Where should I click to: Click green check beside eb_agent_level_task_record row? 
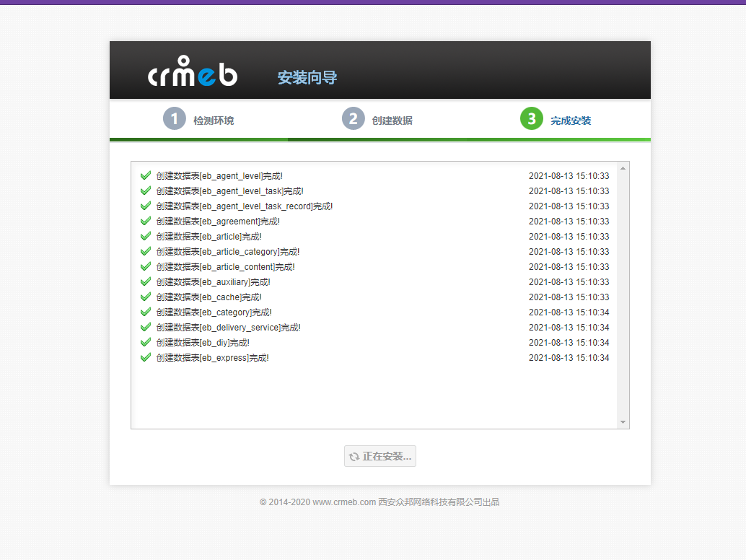[x=146, y=206]
